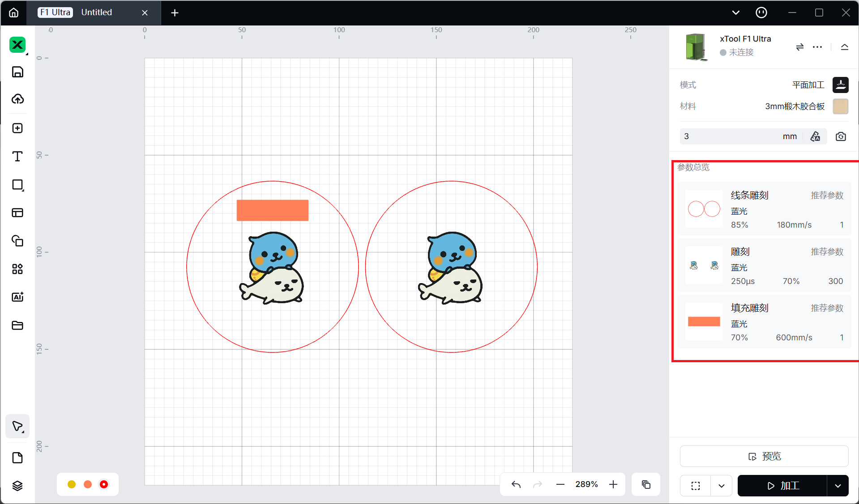
Task: Expand the 加工 process dropdown arrow
Action: (838, 486)
